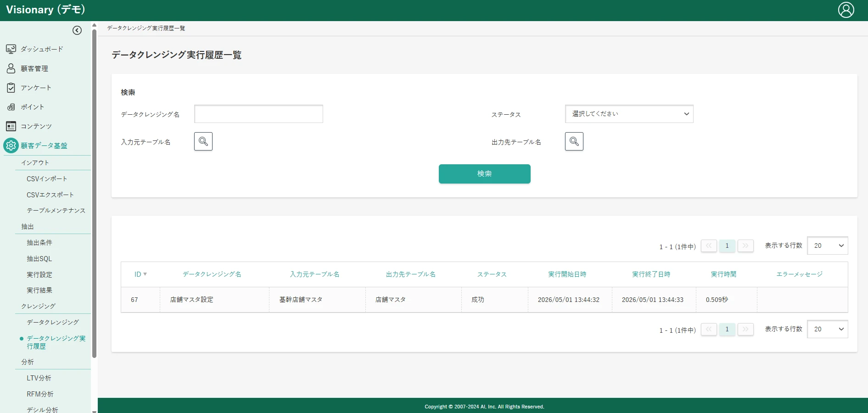The image size is (868, 413).
Task: Sort by 実行終了日時 column header
Action: point(651,274)
